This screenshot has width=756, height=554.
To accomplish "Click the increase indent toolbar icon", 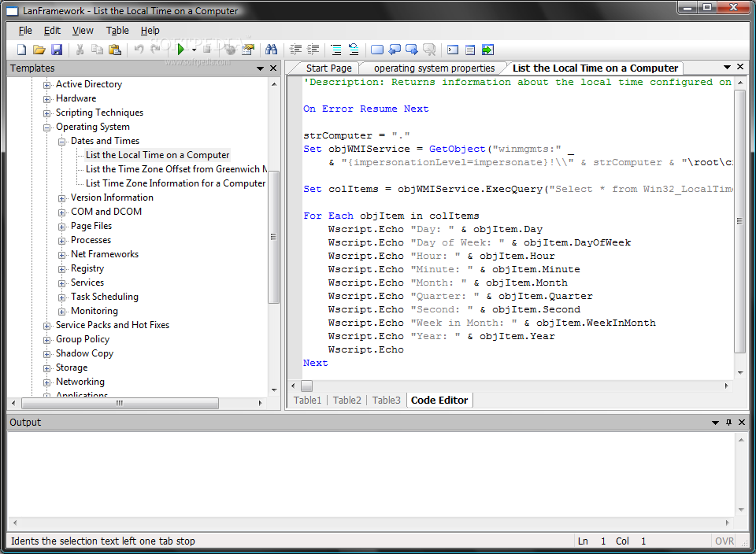I will [313, 49].
